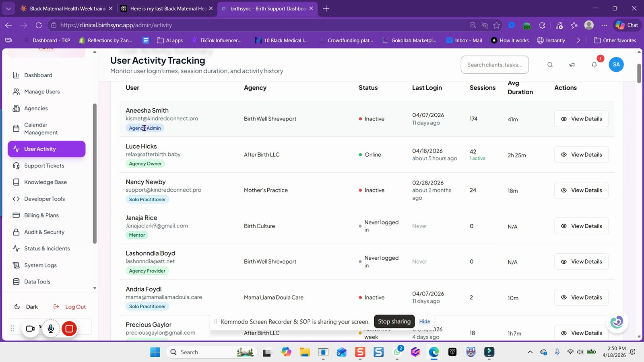This screenshot has width=644, height=362.
Task: Click the search magnifier icon in header
Action: click(x=550, y=65)
